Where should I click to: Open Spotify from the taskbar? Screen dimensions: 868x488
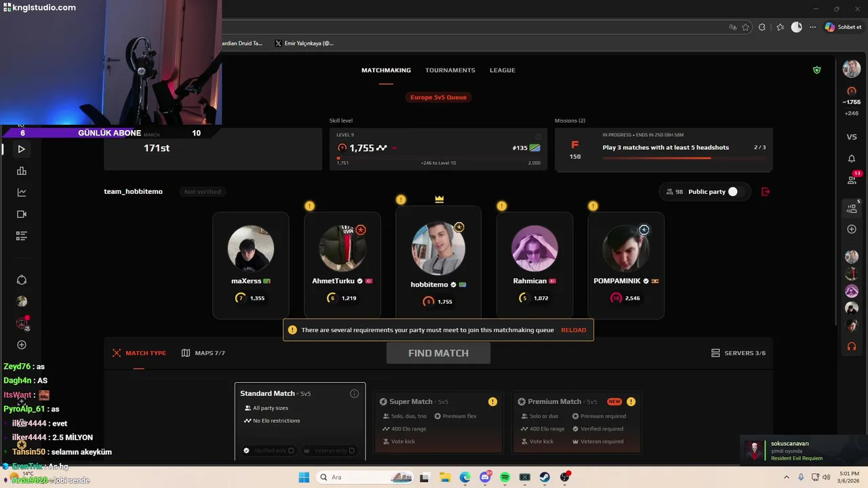coord(505,477)
